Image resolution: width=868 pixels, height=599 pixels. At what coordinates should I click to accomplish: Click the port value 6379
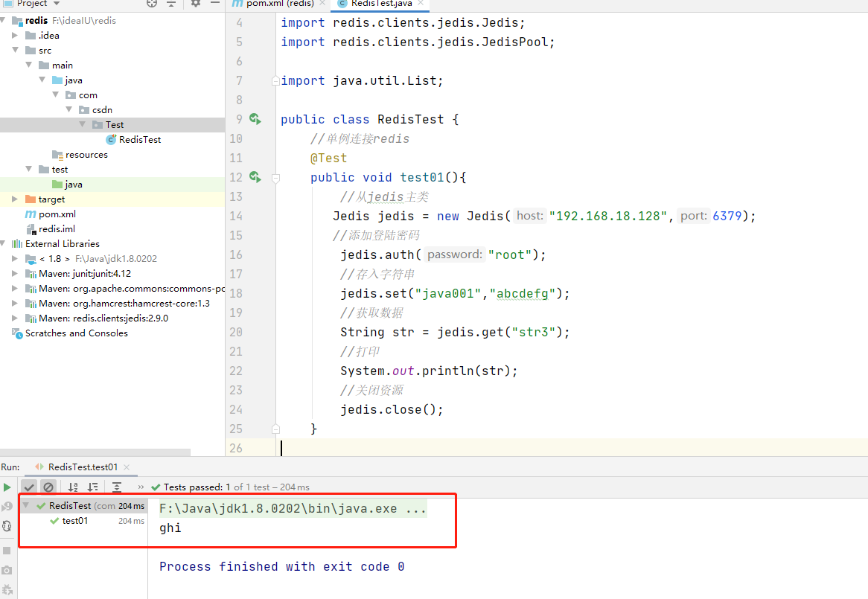(727, 217)
